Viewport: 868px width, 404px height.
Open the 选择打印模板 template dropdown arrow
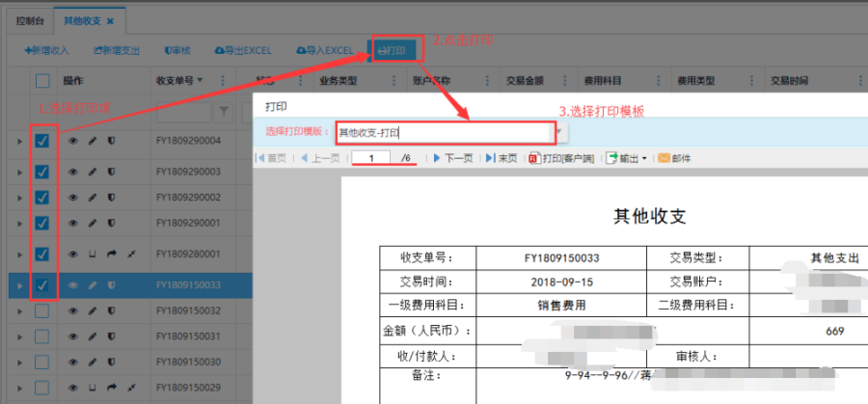click(556, 132)
